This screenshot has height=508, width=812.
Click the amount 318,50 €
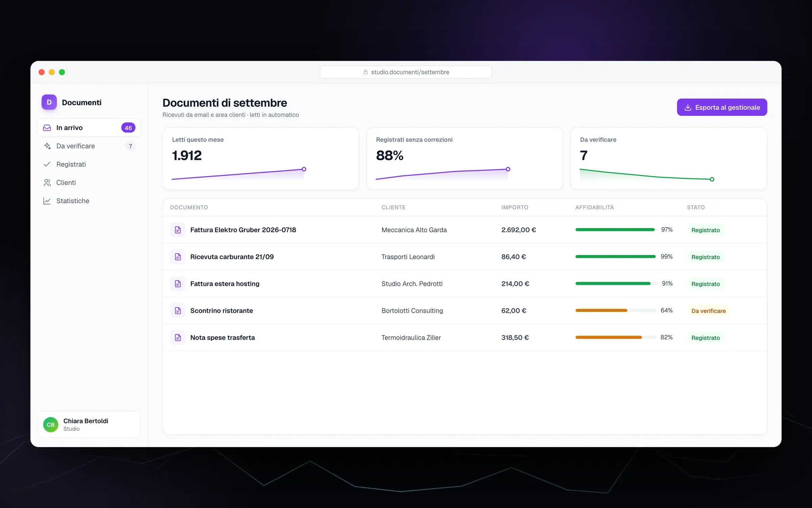(x=515, y=338)
